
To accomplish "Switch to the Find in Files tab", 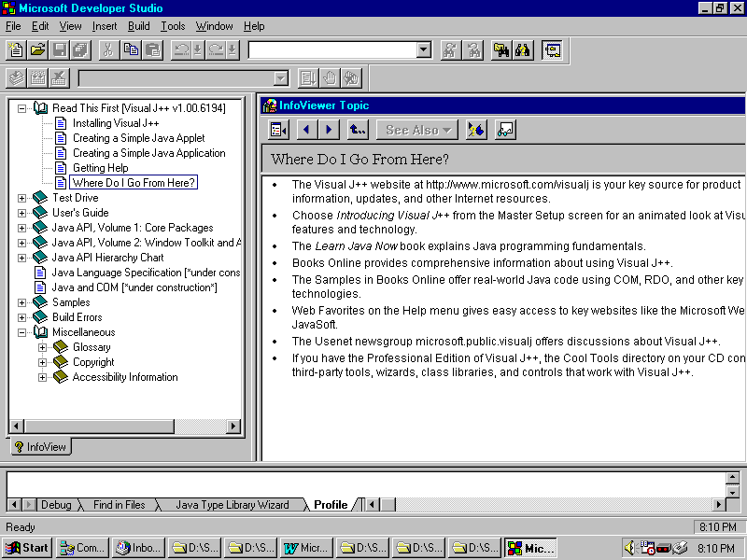I will pos(119,505).
